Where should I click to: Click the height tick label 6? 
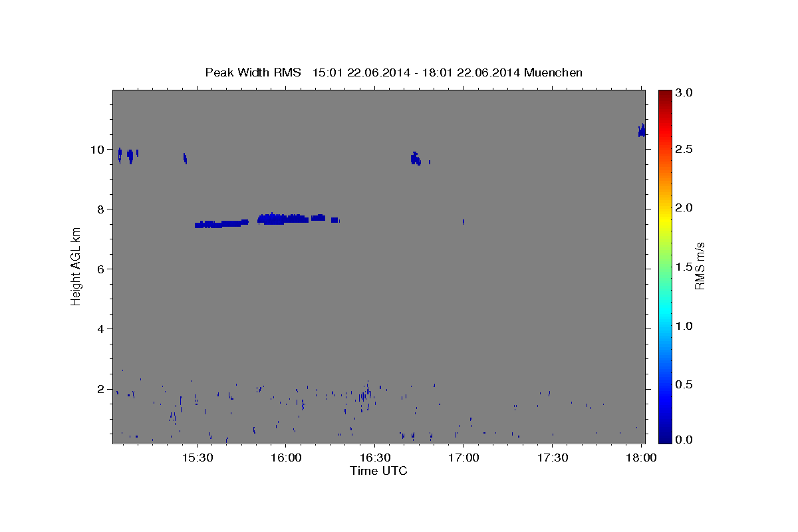[x=101, y=269]
